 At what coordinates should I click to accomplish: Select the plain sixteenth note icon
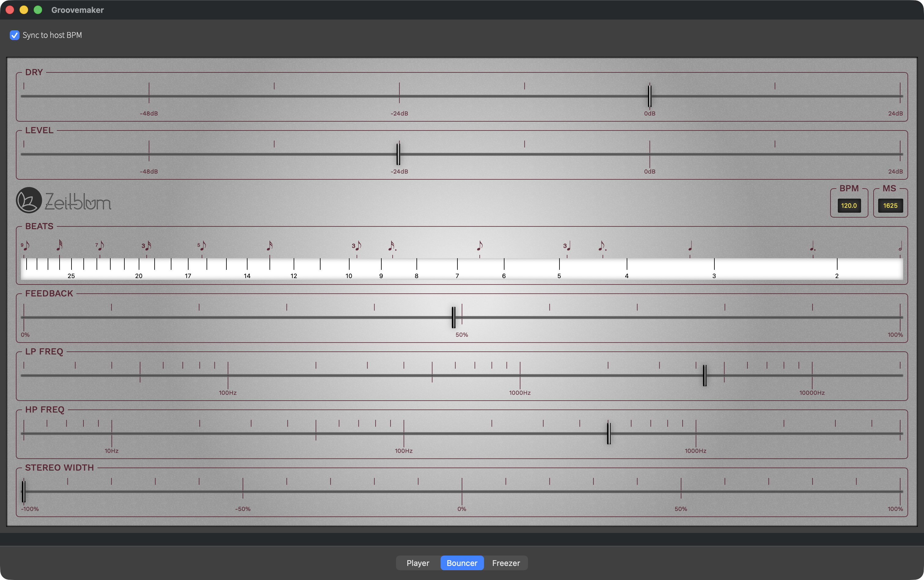[269, 245]
